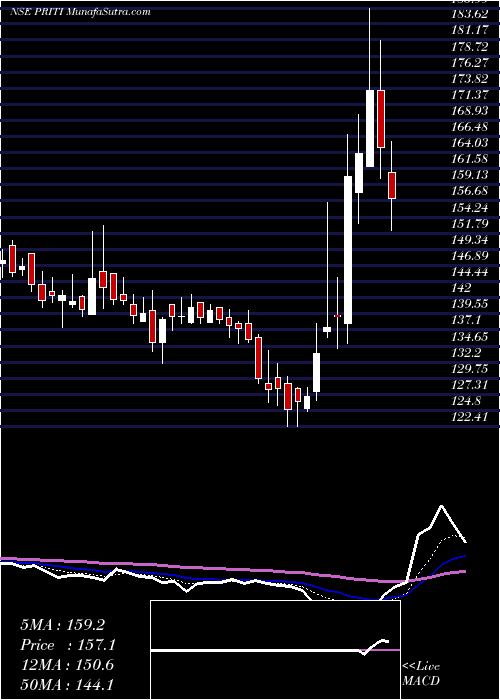
Task: Select the 171.37 price axis label
Action: point(469,95)
